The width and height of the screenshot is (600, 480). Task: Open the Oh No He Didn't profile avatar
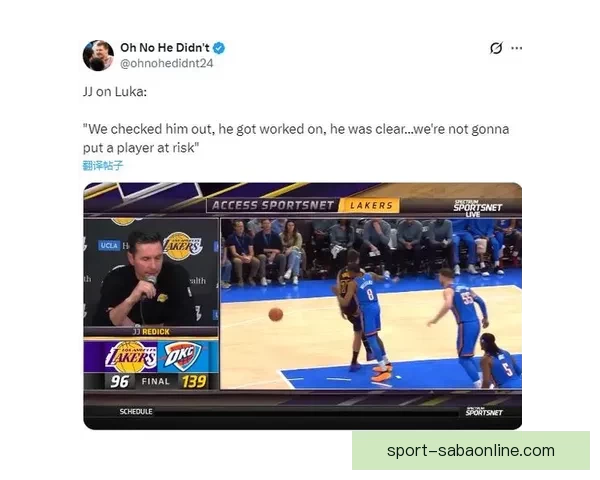[x=98, y=56]
